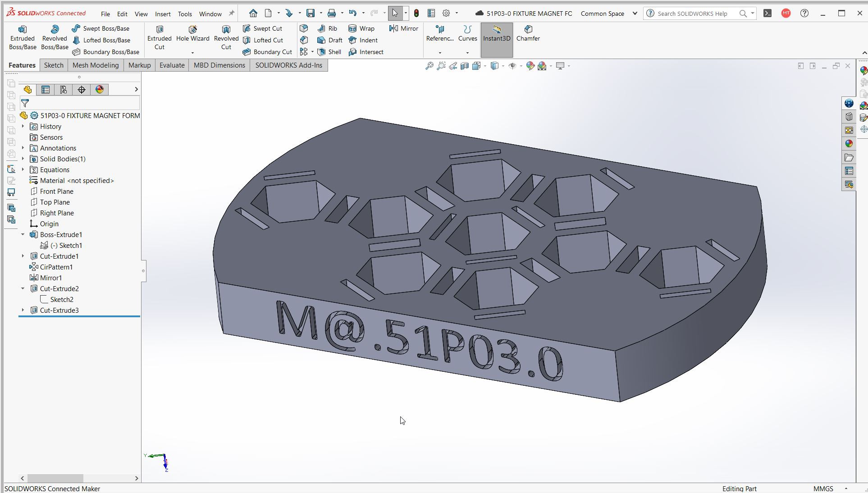Image resolution: width=868 pixels, height=493 pixels.
Task: Collapse the Cut-Extrude2 feature
Action: coord(23,288)
